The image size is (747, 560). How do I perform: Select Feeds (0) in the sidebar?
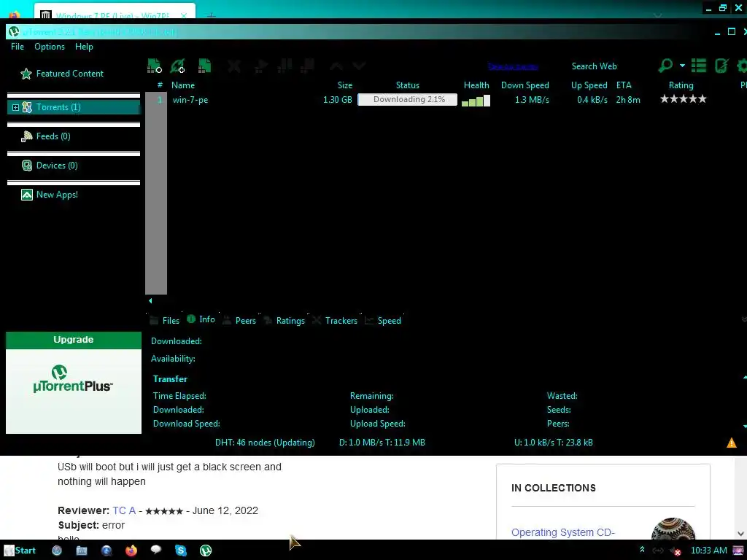53,136
